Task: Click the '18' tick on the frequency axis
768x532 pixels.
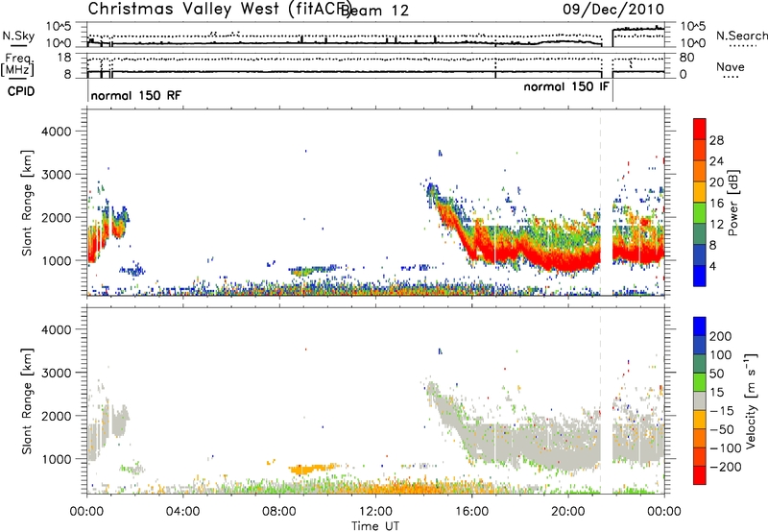Action: 64,58
